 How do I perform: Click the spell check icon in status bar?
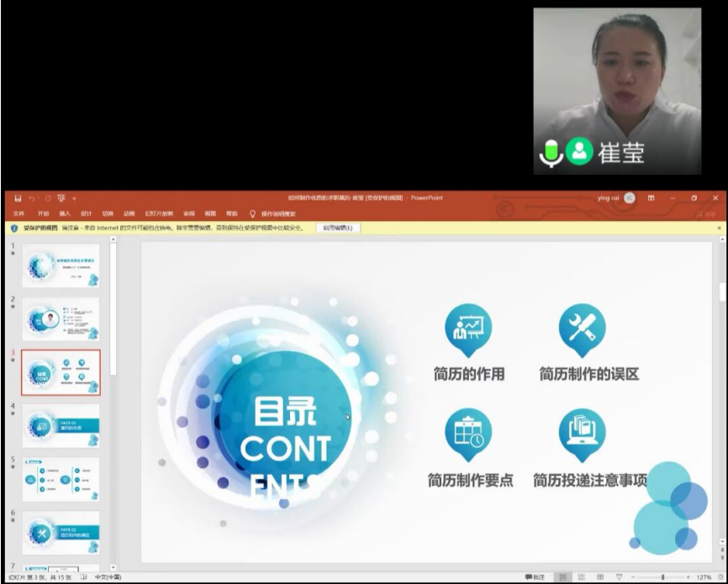[83, 577]
